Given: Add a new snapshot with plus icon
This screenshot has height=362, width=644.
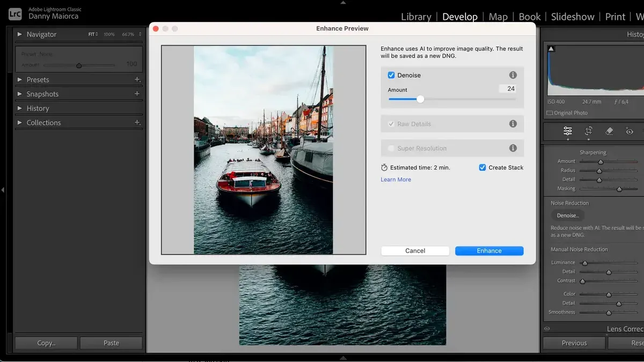Looking at the screenshot, I should pos(137,94).
